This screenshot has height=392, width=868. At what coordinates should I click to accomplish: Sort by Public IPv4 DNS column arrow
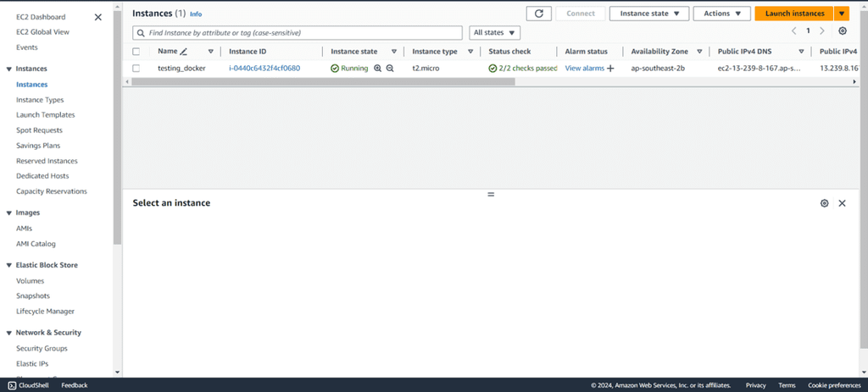801,52
